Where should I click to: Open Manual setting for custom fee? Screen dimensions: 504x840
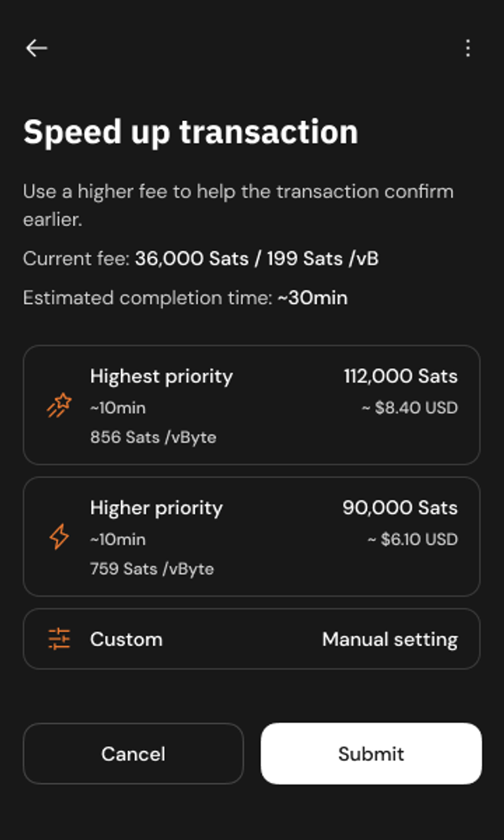pos(390,639)
